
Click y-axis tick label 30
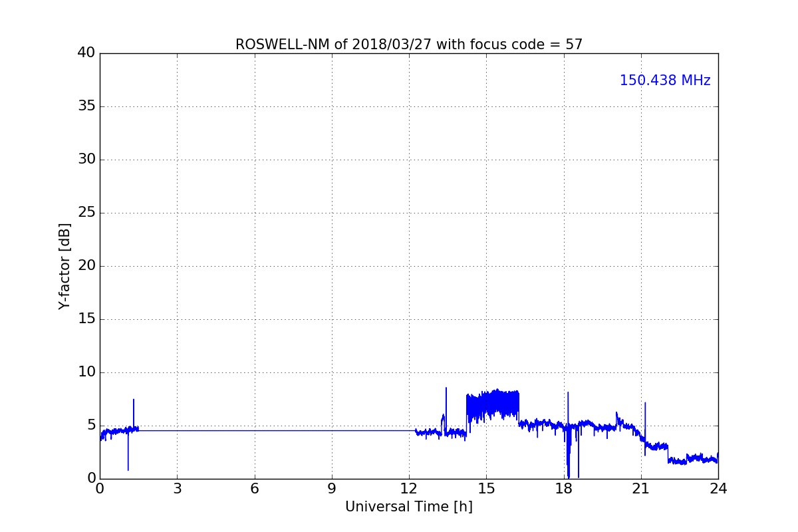pyautogui.click(x=86, y=160)
